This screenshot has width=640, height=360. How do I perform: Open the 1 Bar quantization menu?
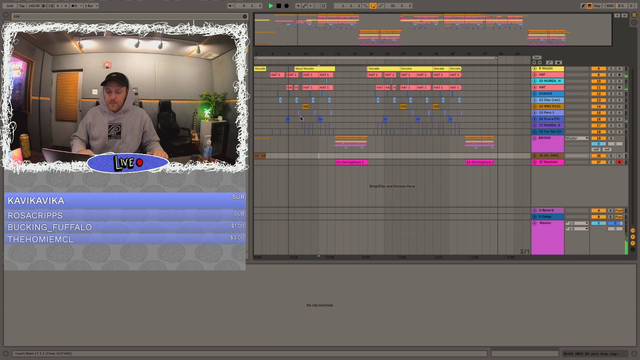coord(91,6)
